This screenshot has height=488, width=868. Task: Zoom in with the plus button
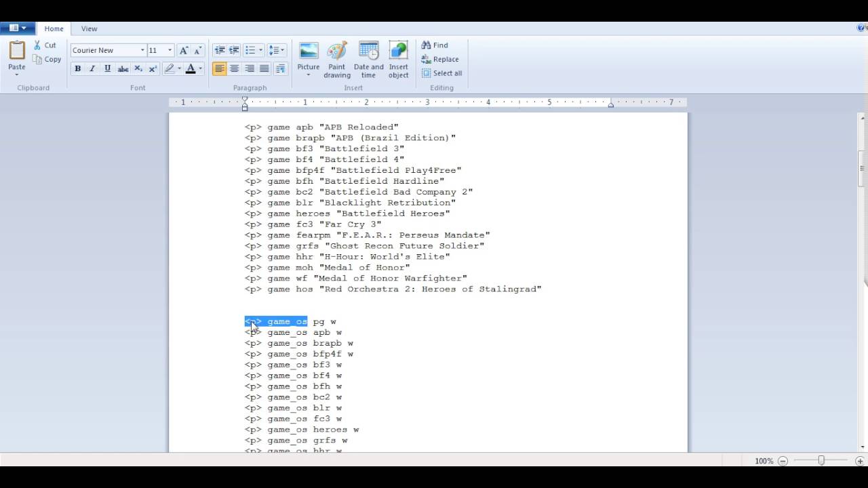(x=859, y=461)
